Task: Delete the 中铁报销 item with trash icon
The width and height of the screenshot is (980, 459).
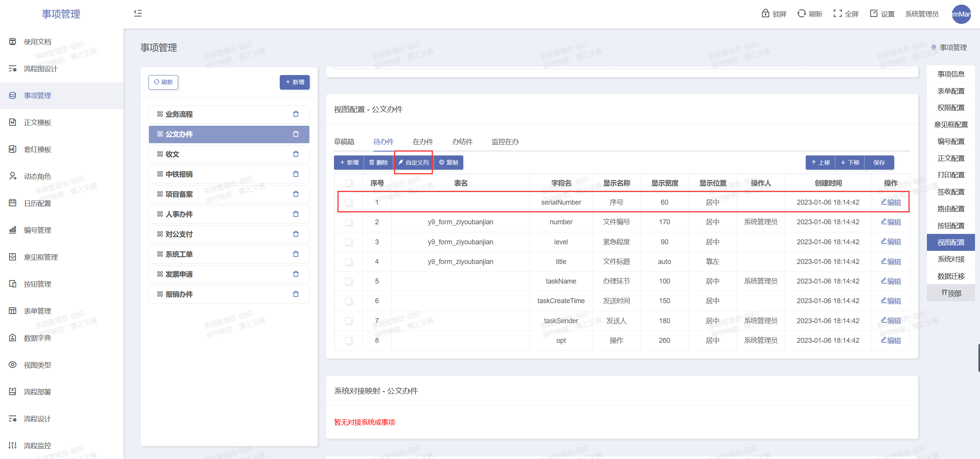Action: pyautogui.click(x=296, y=174)
